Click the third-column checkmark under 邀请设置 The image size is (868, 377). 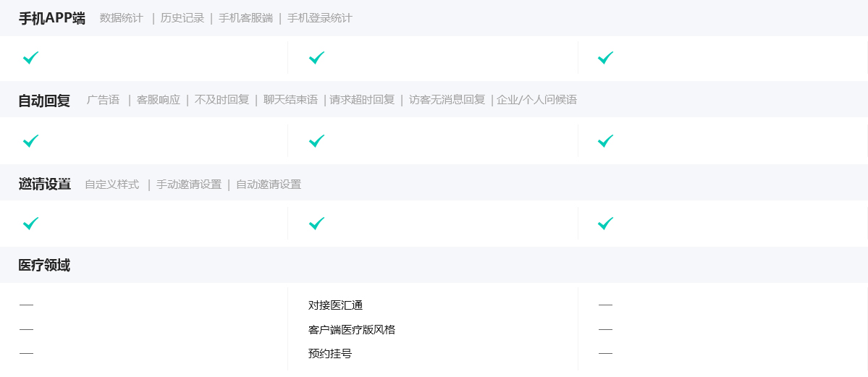(x=605, y=224)
